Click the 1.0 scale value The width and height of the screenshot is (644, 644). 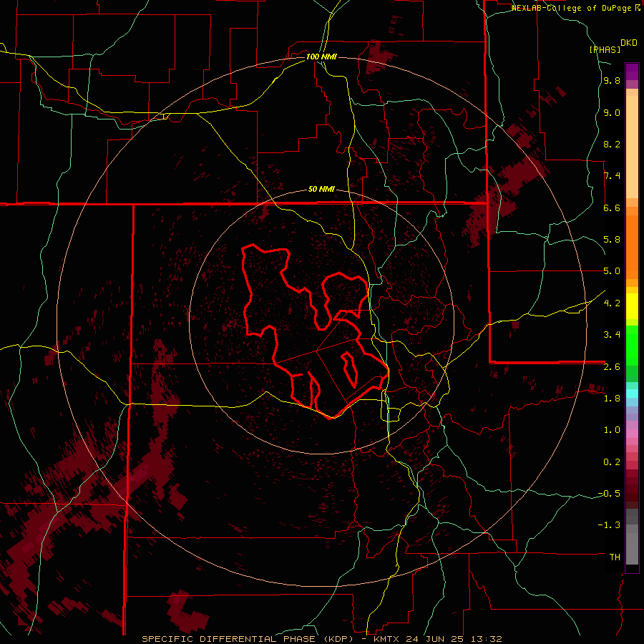click(x=612, y=430)
